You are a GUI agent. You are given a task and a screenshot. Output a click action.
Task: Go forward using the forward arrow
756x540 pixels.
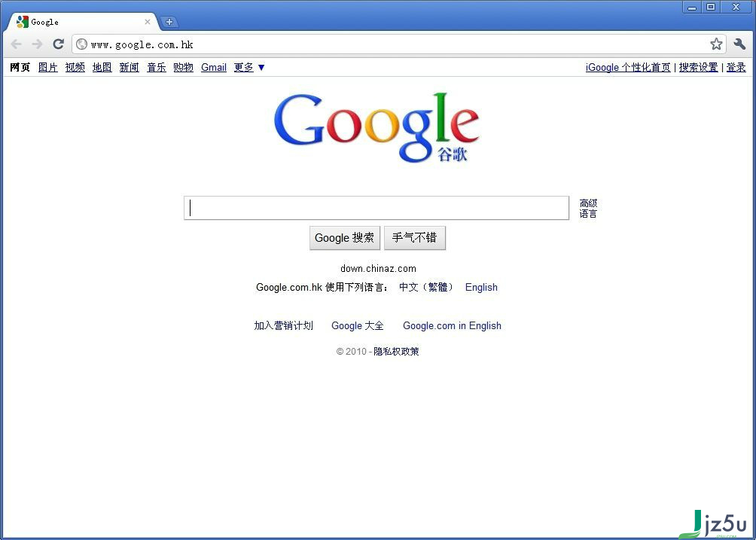pyautogui.click(x=37, y=44)
